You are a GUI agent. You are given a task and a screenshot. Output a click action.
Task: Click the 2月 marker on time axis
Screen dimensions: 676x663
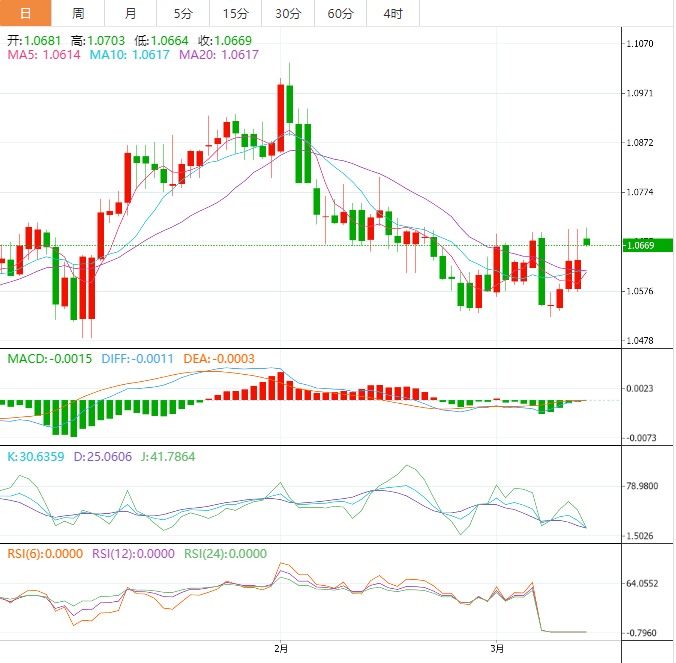click(x=281, y=648)
